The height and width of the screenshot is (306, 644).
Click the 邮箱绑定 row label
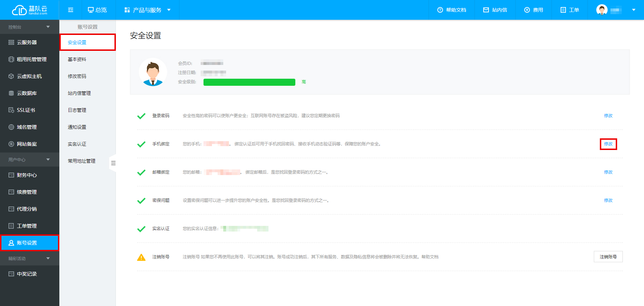161,172
